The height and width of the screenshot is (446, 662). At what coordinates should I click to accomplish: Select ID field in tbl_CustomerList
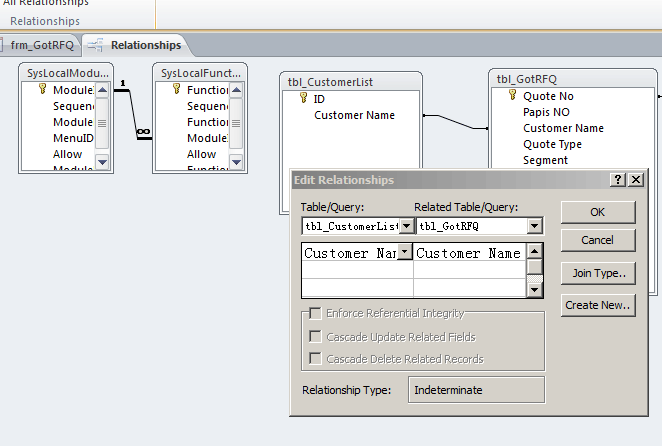coord(319,99)
